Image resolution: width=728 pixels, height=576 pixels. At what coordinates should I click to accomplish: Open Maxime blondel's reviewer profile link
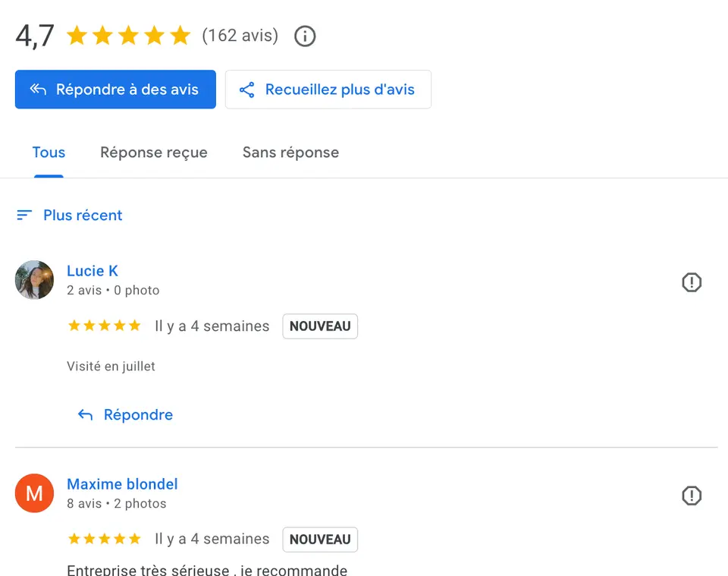(122, 484)
